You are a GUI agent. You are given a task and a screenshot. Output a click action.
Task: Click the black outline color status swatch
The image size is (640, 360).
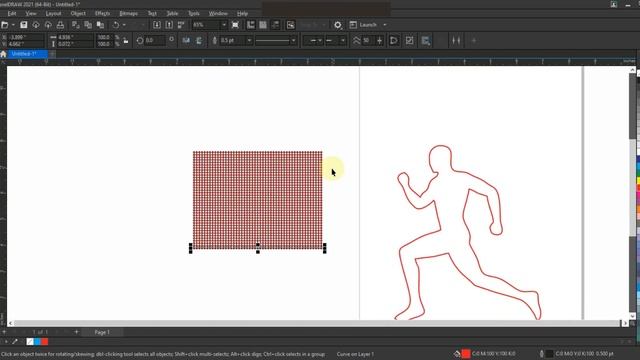tap(550, 354)
